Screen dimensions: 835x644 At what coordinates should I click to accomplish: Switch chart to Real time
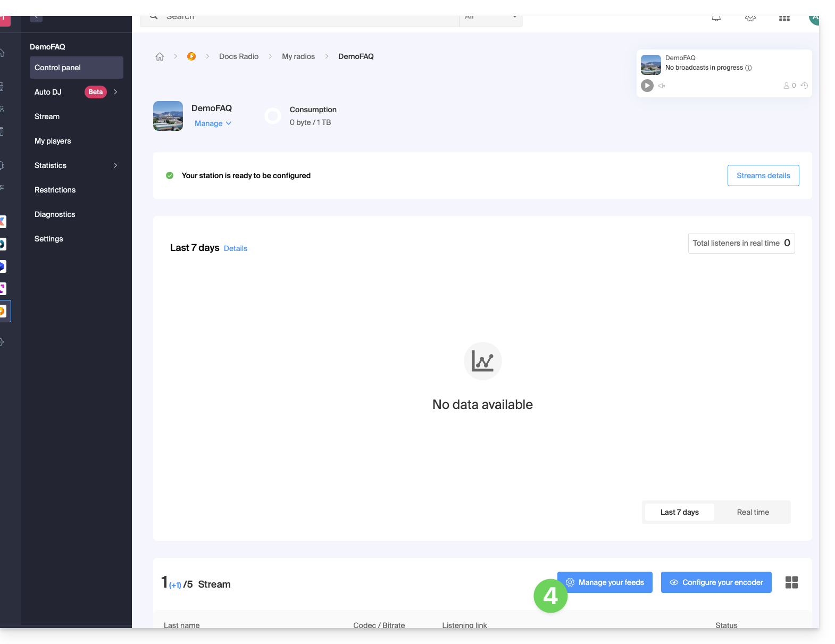pyautogui.click(x=753, y=512)
